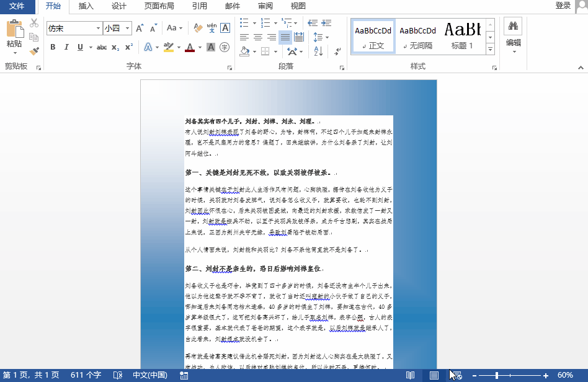Switch to the 设计 tab
Viewport: 588px width, 382px height.
click(119, 6)
